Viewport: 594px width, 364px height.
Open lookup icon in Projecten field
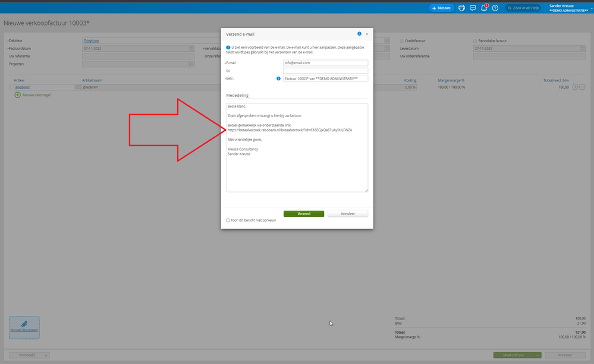(191, 64)
